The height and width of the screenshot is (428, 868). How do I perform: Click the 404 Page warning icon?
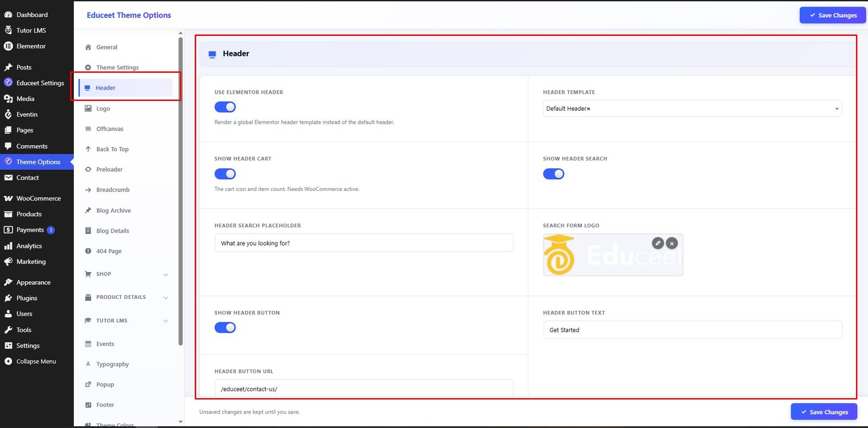click(x=88, y=251)
